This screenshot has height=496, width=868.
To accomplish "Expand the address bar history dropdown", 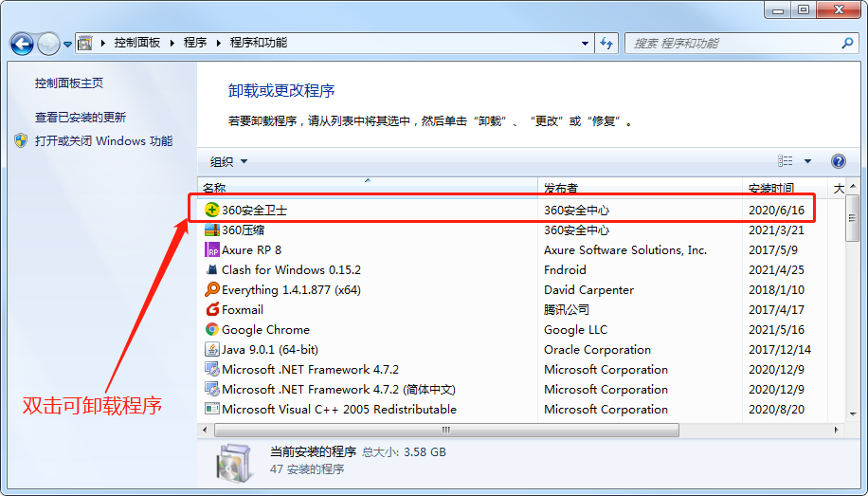I will click(x=585, y=44).
